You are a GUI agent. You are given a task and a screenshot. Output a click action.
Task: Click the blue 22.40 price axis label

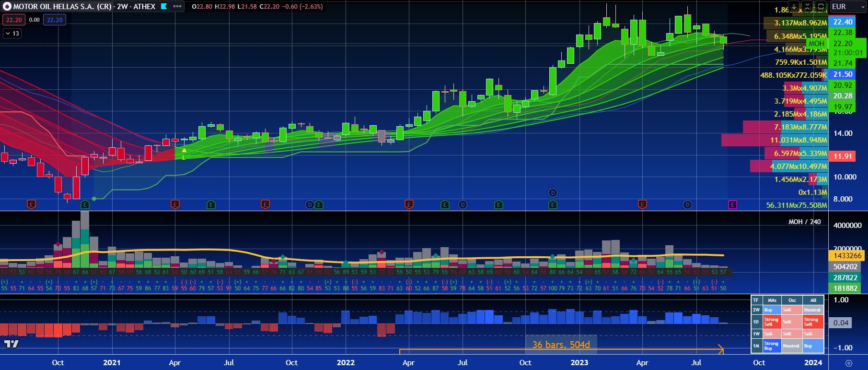click(x=843, y=22)
